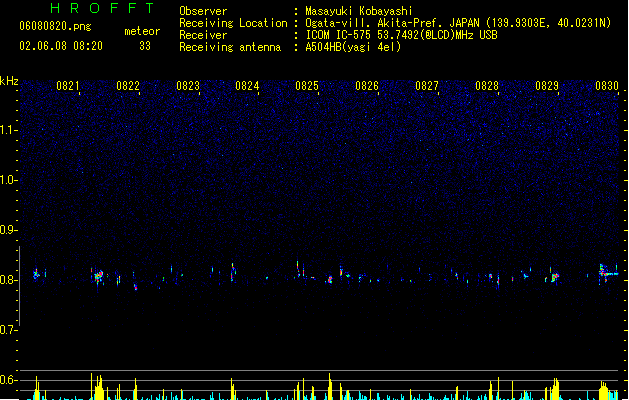The image size is (629, 400).
Task: Click the 0824 time marker
Action: click(247, 86)
